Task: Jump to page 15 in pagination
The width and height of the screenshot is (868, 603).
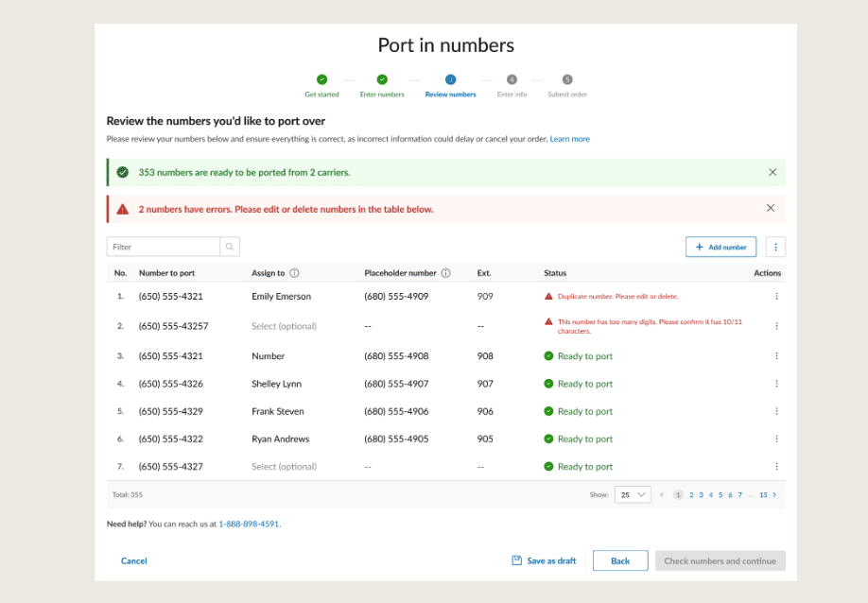Action: coord(763,494)
